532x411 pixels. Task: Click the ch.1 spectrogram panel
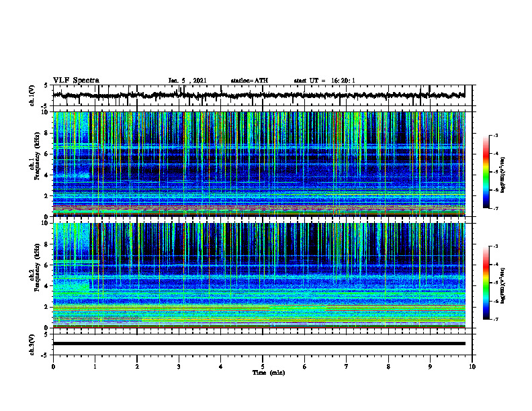[259, 164]
